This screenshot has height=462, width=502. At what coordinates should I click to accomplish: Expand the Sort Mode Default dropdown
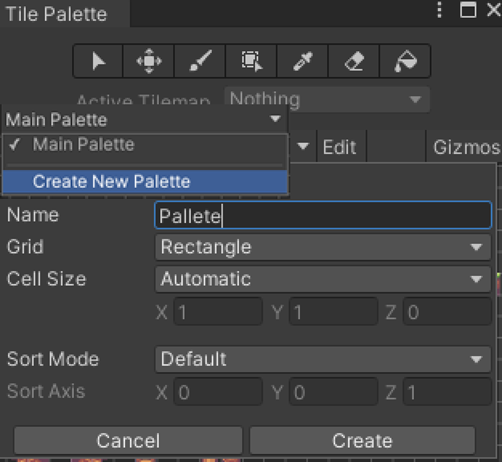pos(323,359)
